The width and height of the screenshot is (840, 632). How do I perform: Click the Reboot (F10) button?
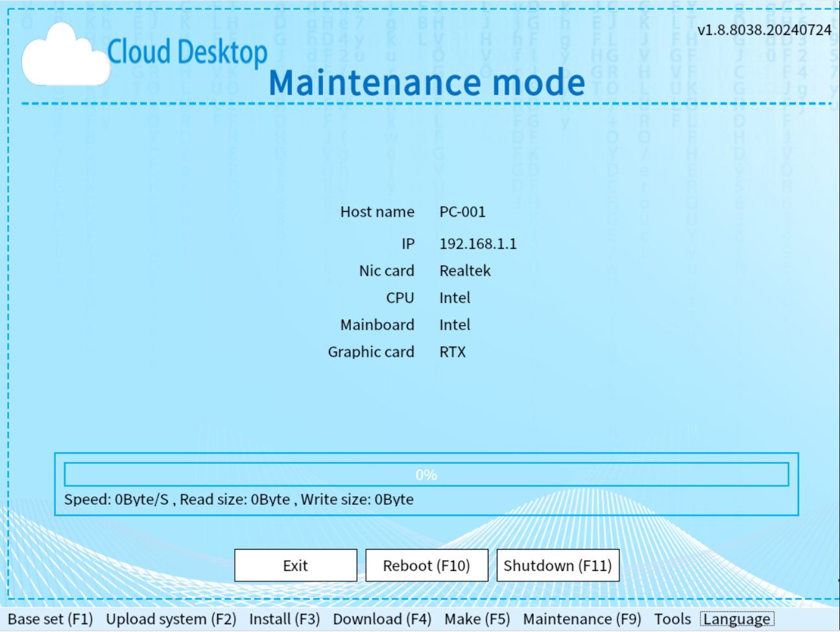(427, 565)
